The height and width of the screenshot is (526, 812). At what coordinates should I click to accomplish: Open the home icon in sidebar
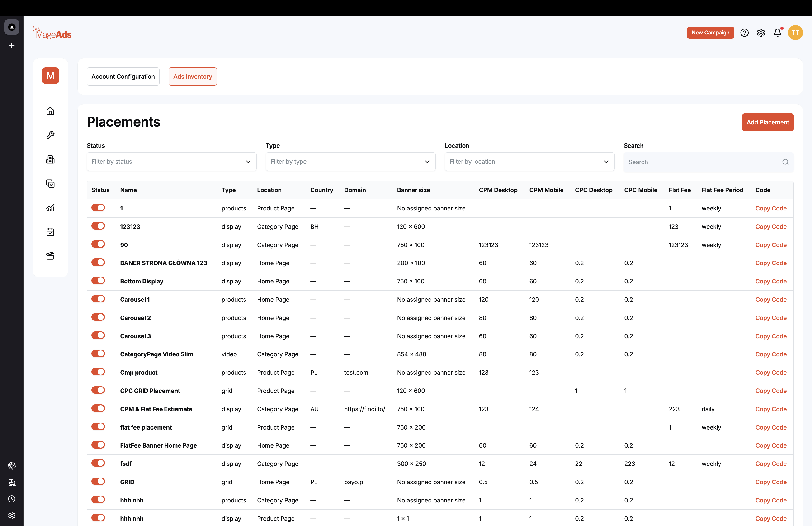click(50, 111)
